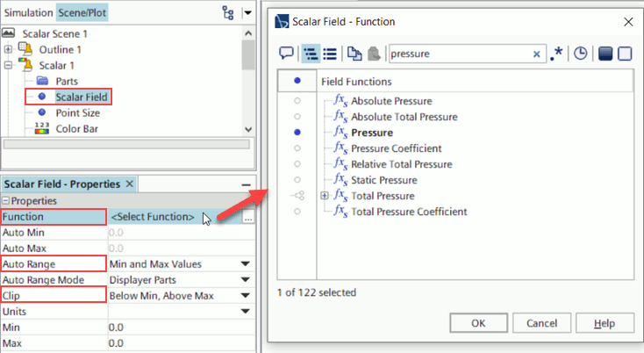The height and width of the screenshot is (353, 644).
Task: Click the clock history icon
Action: tap(580, 54)
